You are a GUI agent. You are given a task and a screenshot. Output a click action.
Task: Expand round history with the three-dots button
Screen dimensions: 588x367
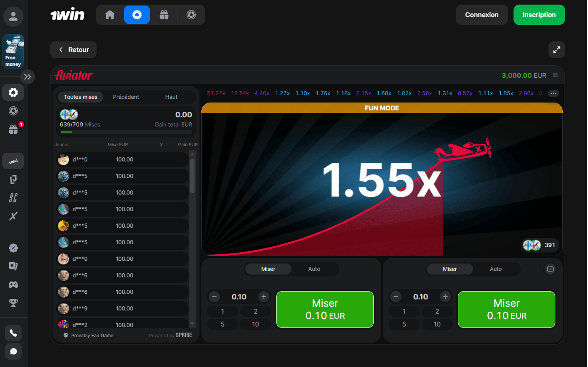(x=554, y=93)
